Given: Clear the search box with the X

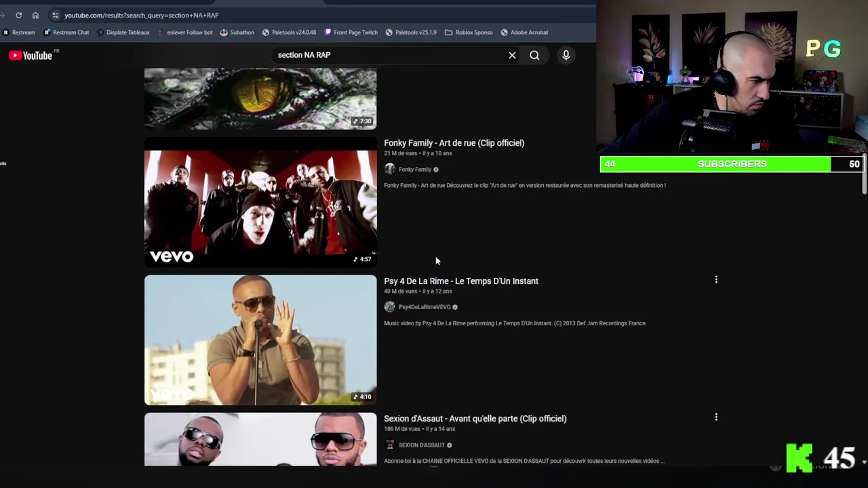Looking at the screenshot, I should pyautogui.click(x=512, y=56).
